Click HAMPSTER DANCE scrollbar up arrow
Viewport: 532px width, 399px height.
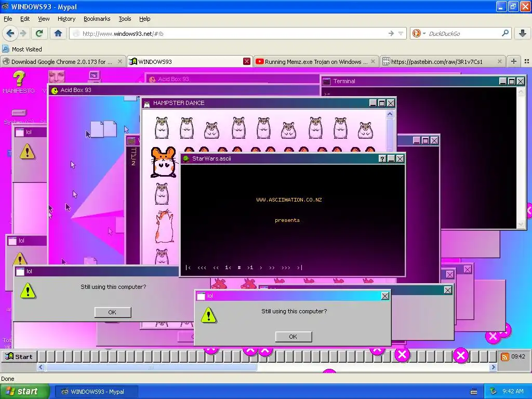pyautogui.click(x=390, y=114)
